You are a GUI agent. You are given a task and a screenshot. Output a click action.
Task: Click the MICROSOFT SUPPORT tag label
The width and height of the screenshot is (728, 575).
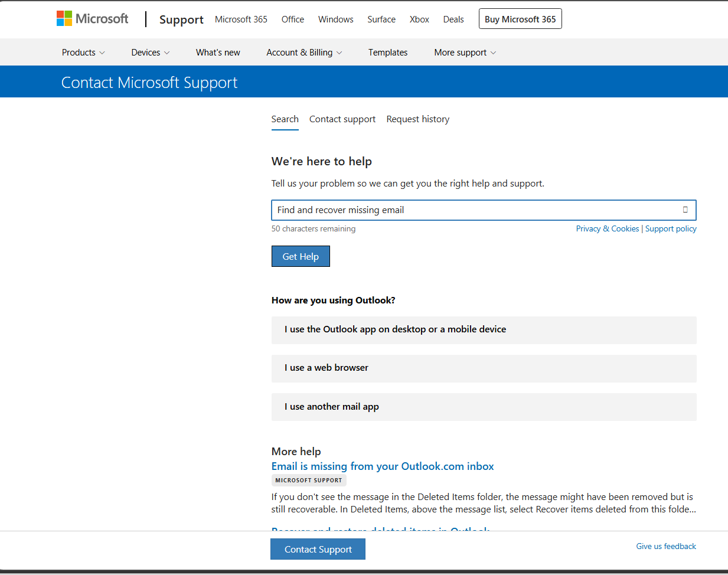coord(309,481)
